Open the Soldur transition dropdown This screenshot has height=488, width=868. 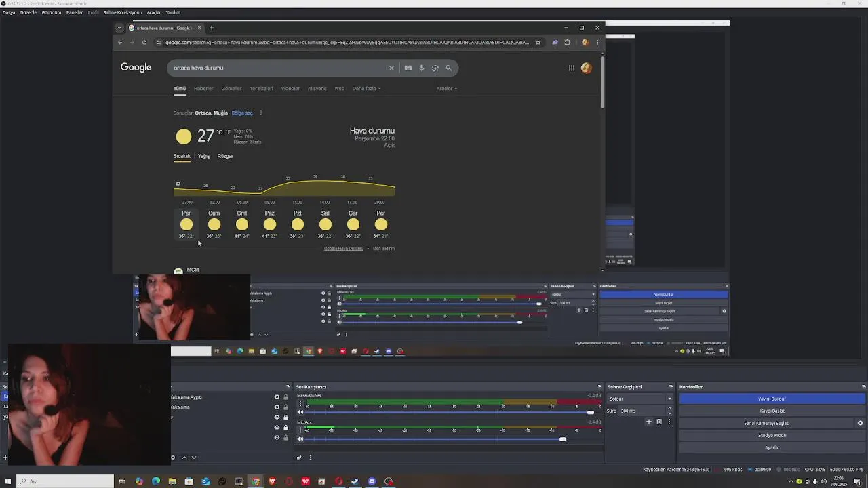[x=639, y=399]
